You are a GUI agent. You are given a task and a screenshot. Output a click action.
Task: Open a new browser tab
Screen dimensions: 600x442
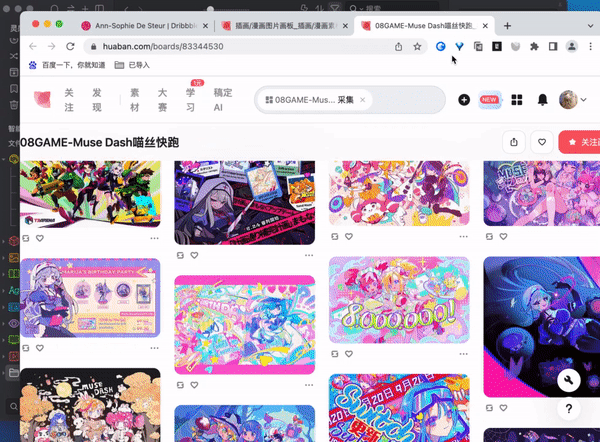click(507, 26)
